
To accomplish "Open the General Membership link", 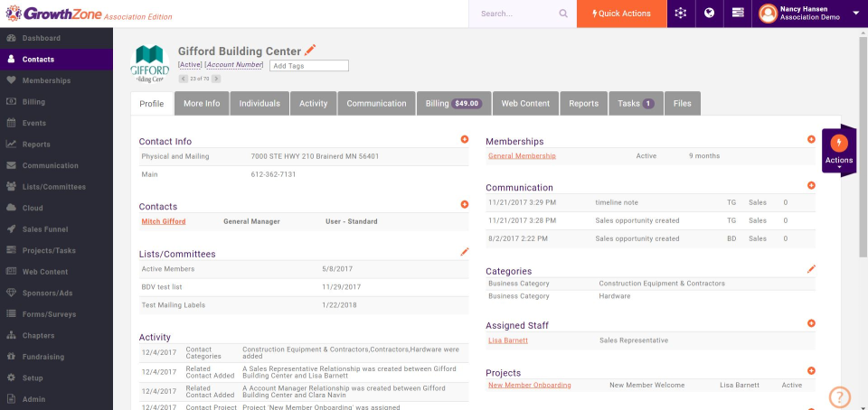I will tap(522, 156).
